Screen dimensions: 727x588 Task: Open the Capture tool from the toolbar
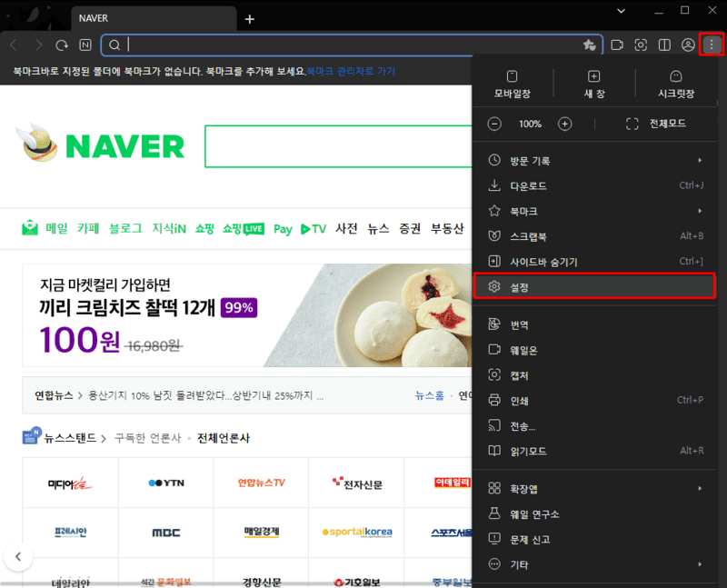(640, 45)
